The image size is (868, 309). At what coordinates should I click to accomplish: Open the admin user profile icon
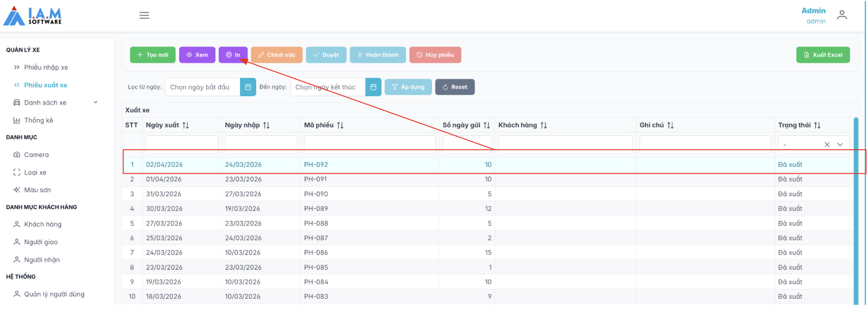(842, 15)
